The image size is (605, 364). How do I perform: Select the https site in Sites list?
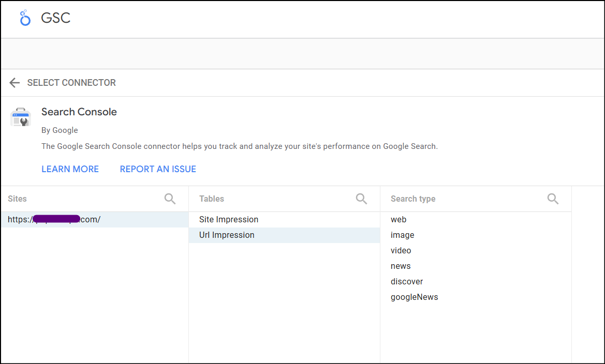click(95, 219)
